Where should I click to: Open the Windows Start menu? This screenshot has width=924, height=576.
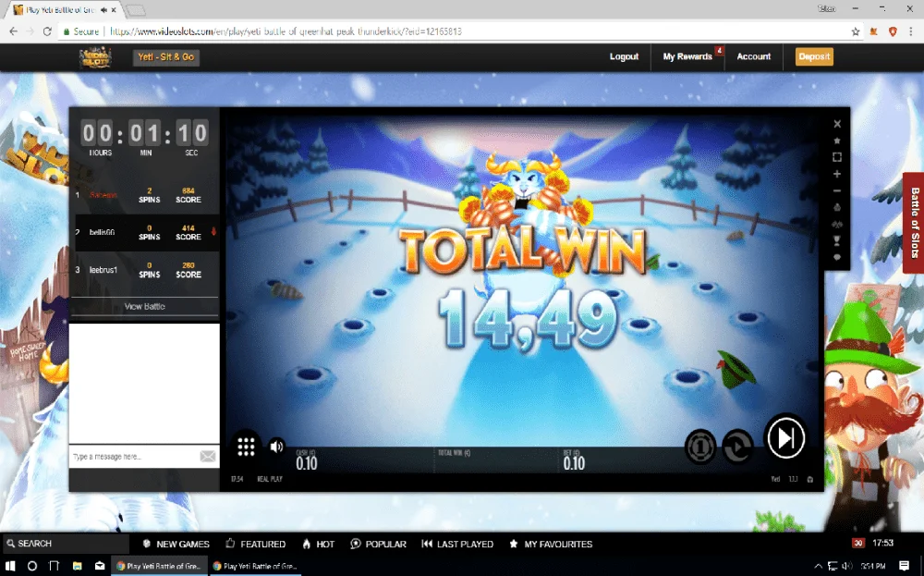tap(10, 566)
